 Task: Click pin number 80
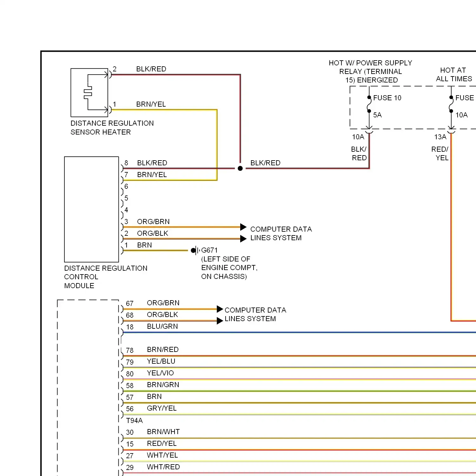pyautogui.click(x=129, y=374)
